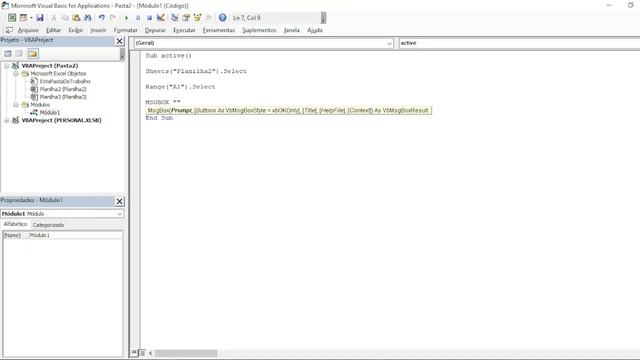Open the Formatar menu
Viewport: 640px width, 360px height.
point(125,30)
